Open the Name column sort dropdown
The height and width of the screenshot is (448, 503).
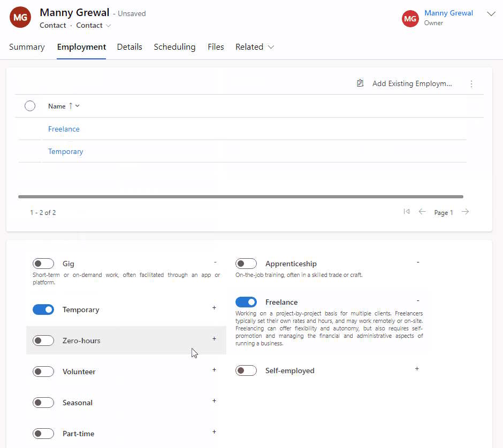pos(77,106)
